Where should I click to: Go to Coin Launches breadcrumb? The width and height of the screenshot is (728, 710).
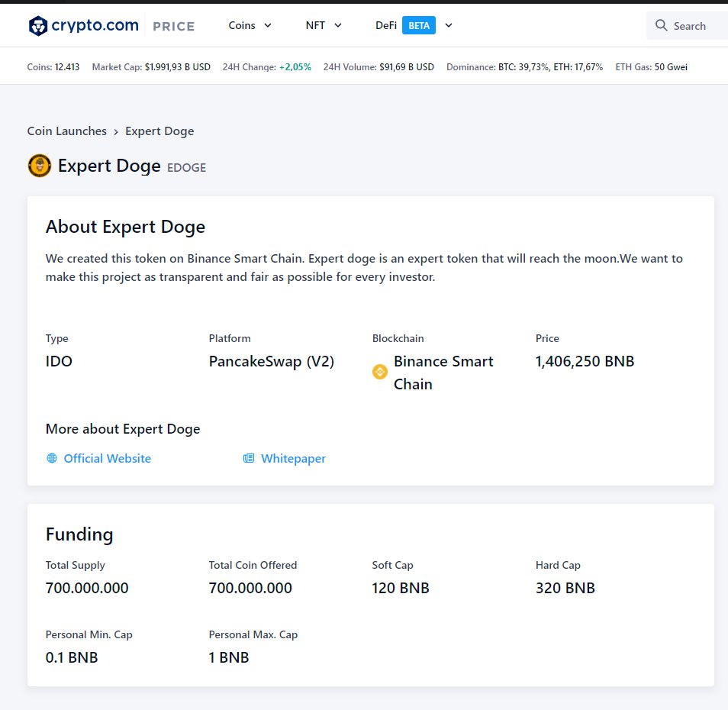67,131
